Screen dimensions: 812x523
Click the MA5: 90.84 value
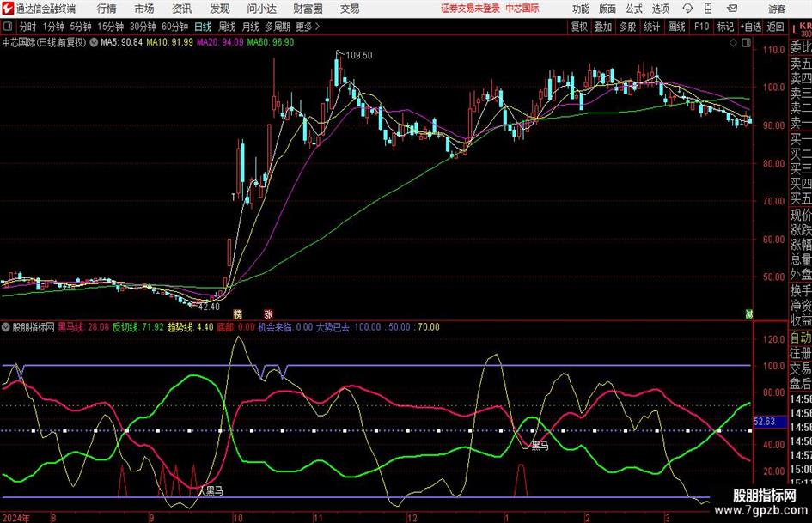point(121,42)
